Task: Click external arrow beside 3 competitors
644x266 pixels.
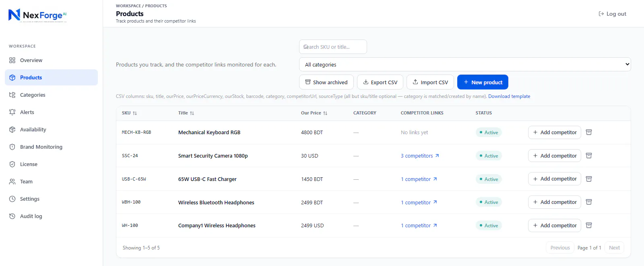Action: click(x=437, y=156)
